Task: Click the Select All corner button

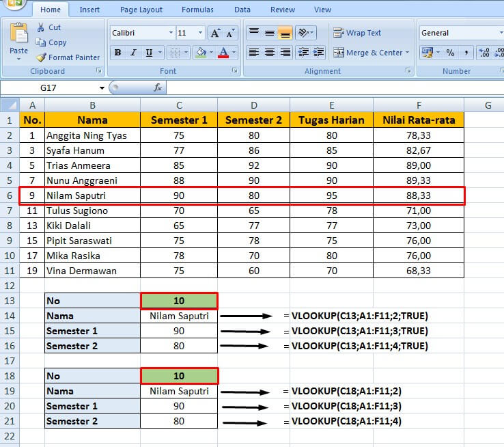Action: pyautogui.click(x=10, y=105)
